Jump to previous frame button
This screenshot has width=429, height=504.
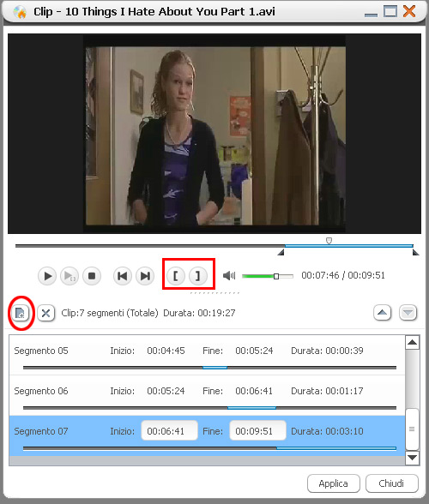(123, 276)
